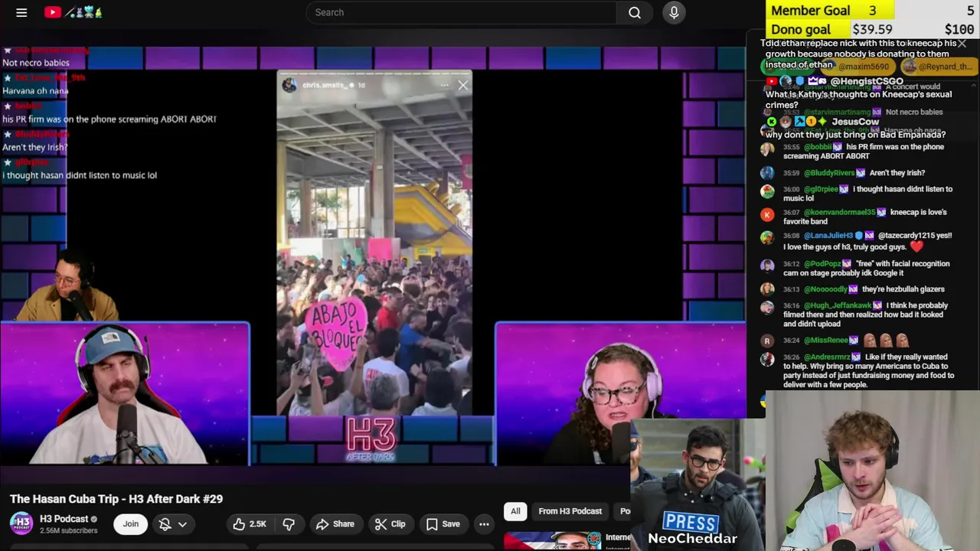Screen dimensions: 980x551
Task: Open @High_Jeffankawk's chat avatar
Action: point(766,308)
